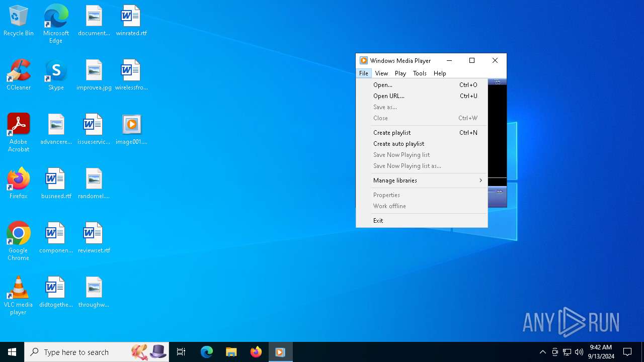Click the taskbar clock showing 9:42 AM
This screenshot has height=362, width=644.
[x=601, y=352]
